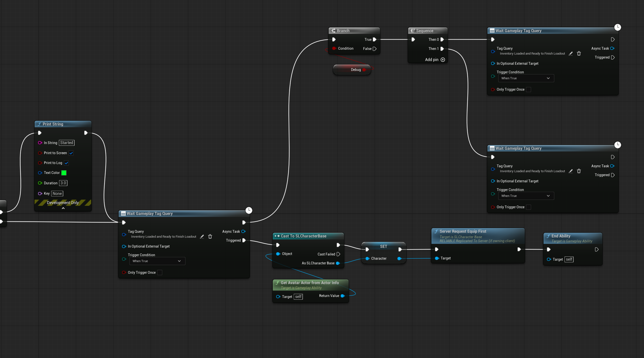Click the Add pin label on Sequence node
This screenshot has height=358, width=644.
tap(432, 60)
